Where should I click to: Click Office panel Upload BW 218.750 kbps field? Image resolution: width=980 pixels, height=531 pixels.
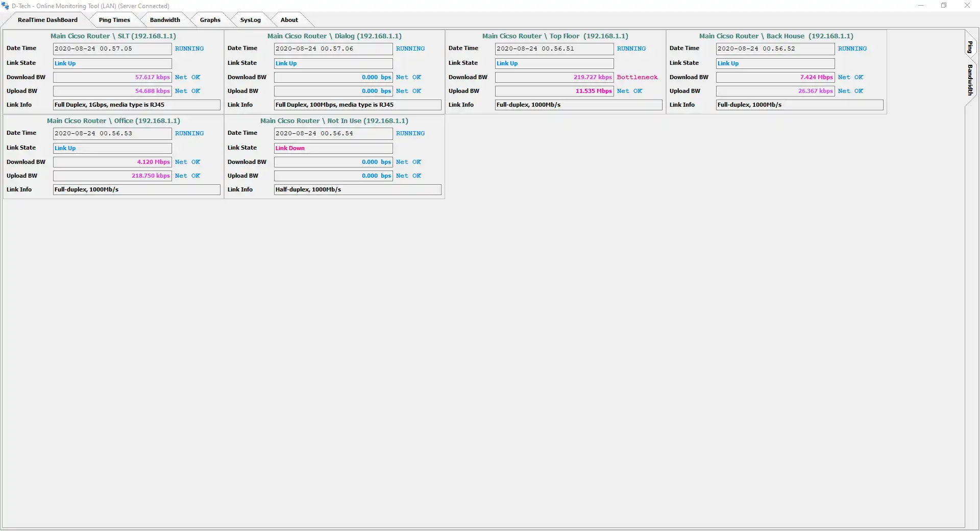click(112, 176)
